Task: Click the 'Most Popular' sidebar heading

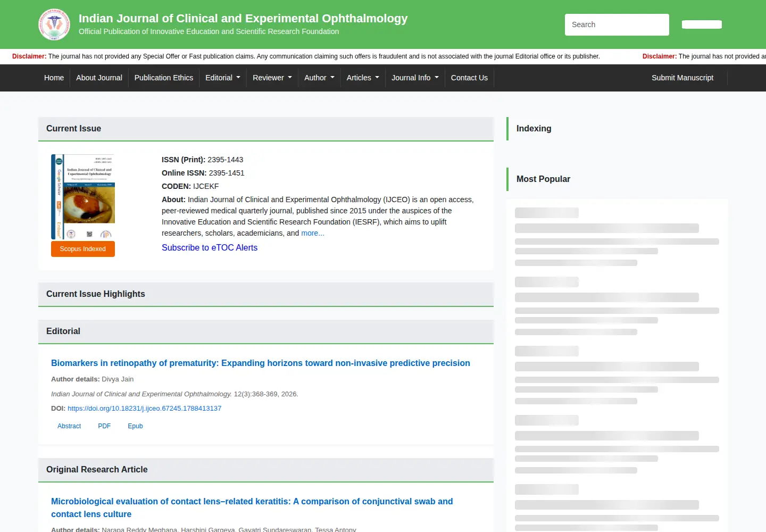Action: [543, 179]
